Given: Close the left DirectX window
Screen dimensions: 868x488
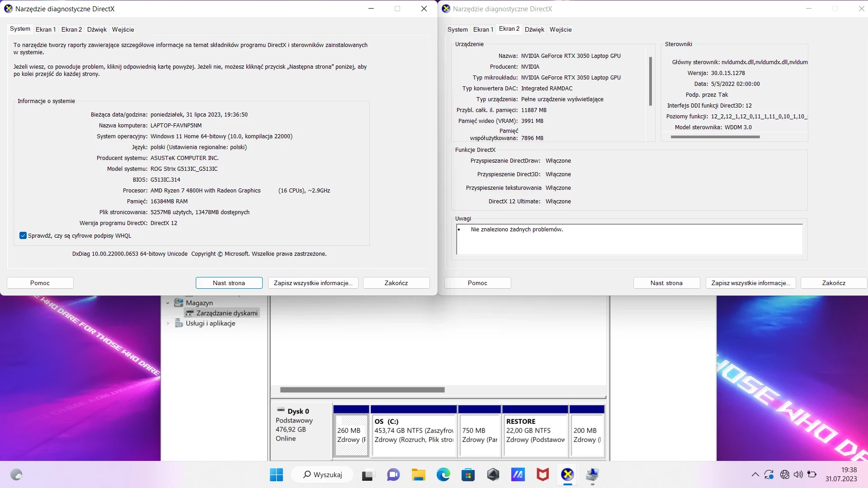Looking at the screenshot, I should click(424, 9).
